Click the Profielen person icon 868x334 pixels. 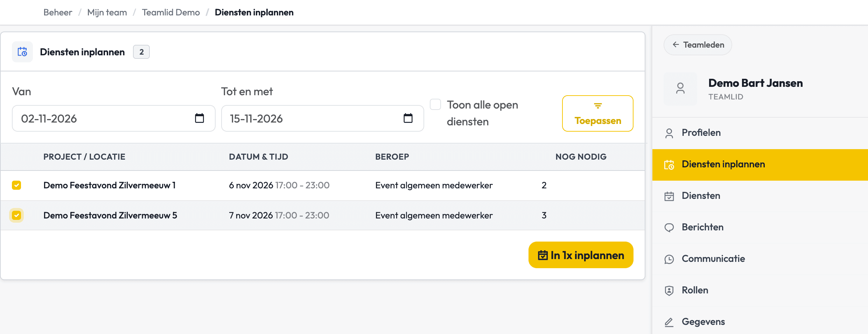tap(669, 133)
